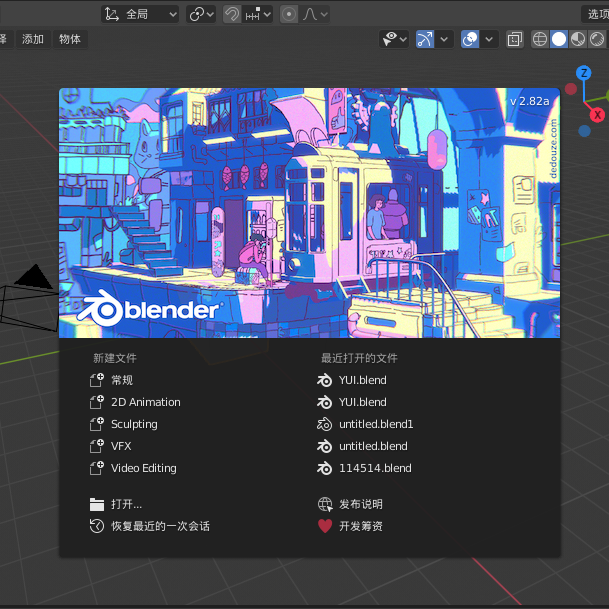Viewport: 609px width, 609px height.
Task: Click the dedouze.com credit text
Action: click(x=553, y=148)
